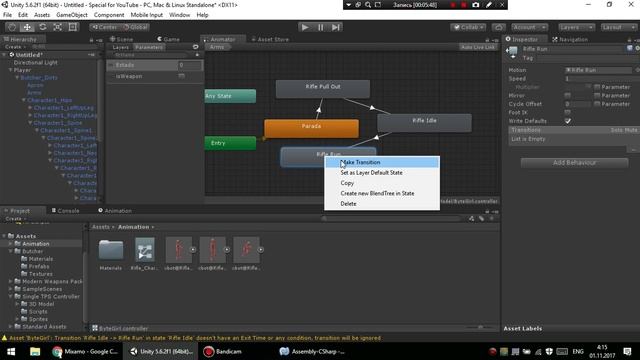Switch to the Animation tab
The image size is (640, 360).
point(115,211)
